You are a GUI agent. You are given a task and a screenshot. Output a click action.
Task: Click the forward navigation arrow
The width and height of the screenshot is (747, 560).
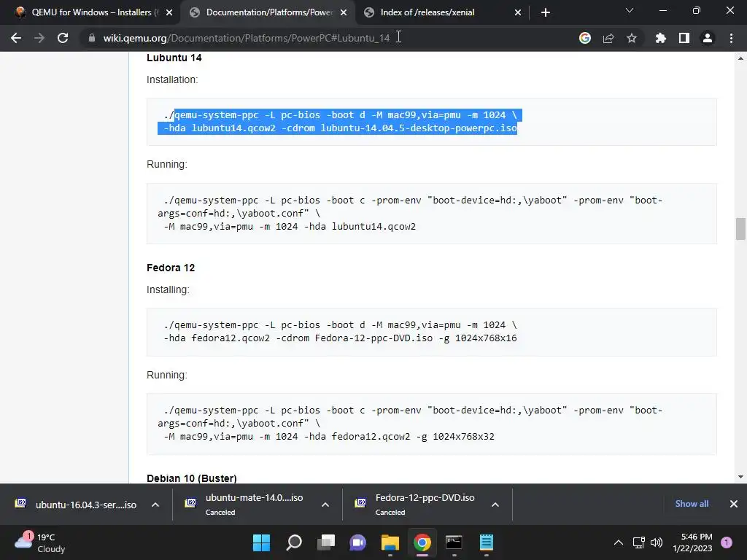39,38
